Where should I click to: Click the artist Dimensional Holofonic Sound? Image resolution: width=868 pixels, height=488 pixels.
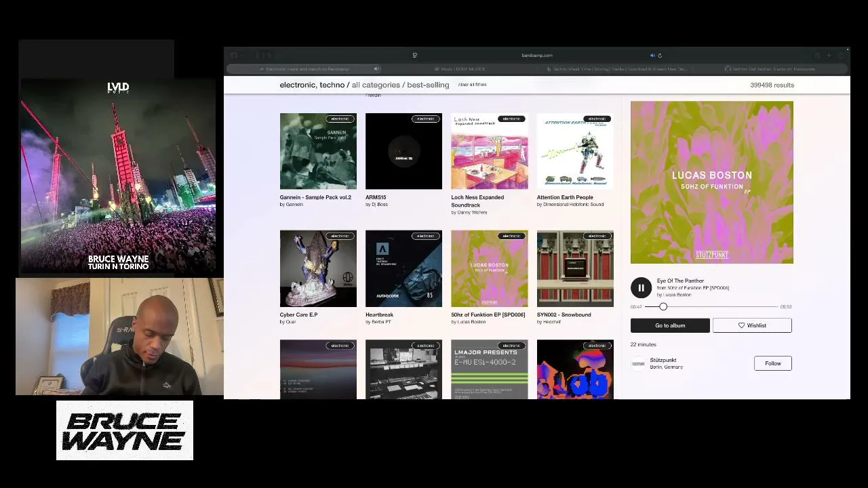pos(573,204)
